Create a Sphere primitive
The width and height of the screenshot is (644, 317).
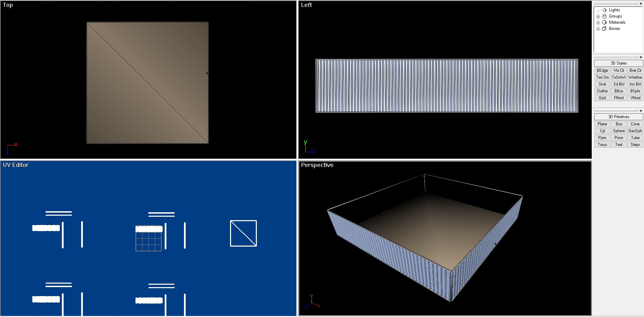pos(619,131)
